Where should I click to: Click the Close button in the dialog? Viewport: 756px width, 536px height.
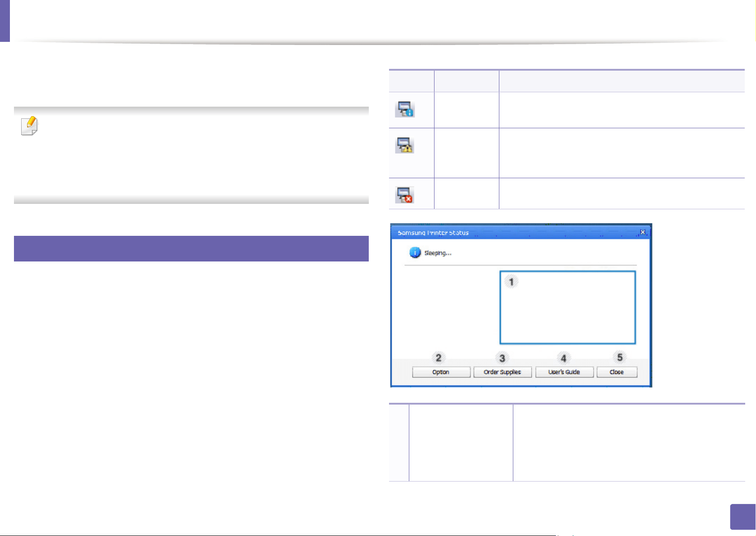tap(617, 372)
